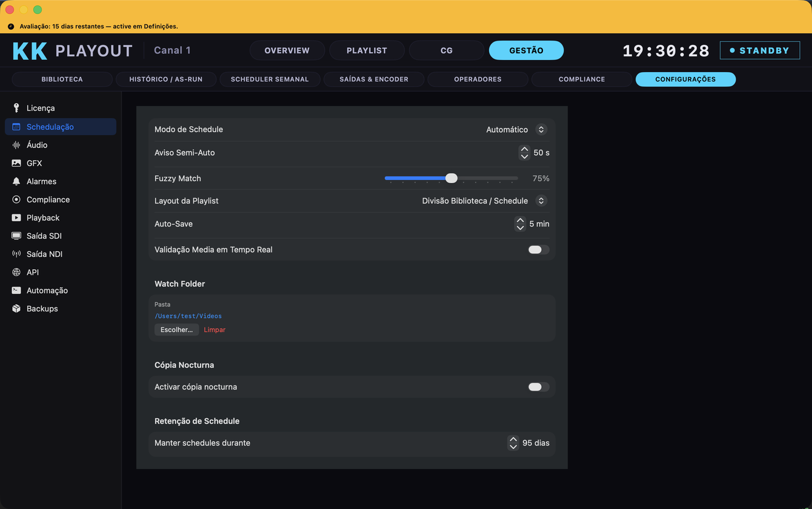Screen dimensions: 812x509
Task: Click the 5 min Auto-Save value
Action: pos(539,224)
